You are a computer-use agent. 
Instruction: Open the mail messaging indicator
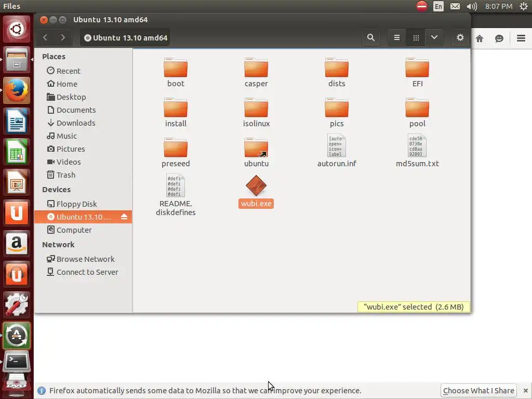(455, 6)
